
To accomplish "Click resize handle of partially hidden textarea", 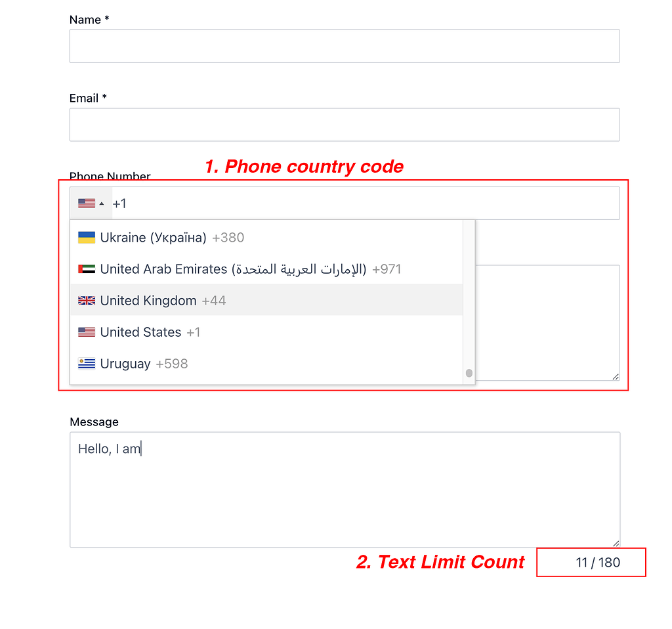I will (x=616, y=376).
